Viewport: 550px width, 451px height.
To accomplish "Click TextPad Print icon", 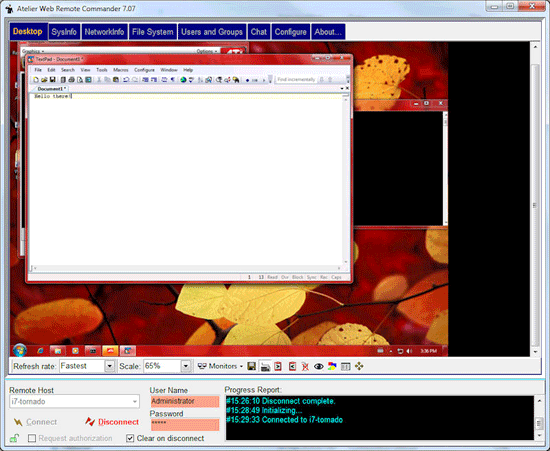I will coord(72,80).
